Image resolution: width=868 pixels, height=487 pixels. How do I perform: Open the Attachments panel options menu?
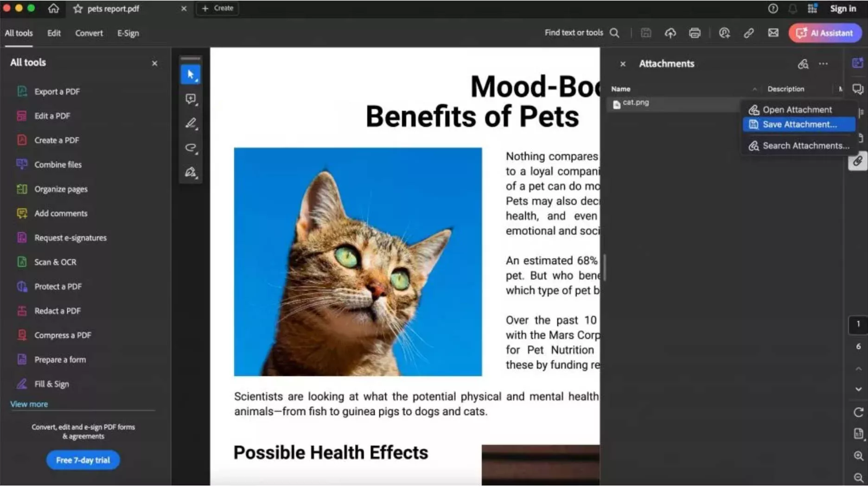pyautogui.click(x=824, y=64)
